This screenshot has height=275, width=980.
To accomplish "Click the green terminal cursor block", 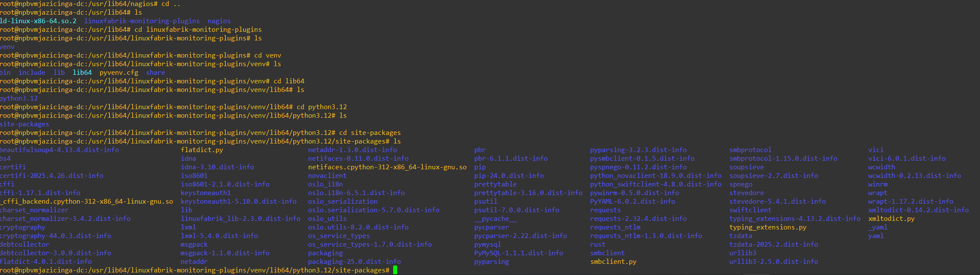I will tap(395, 270).
